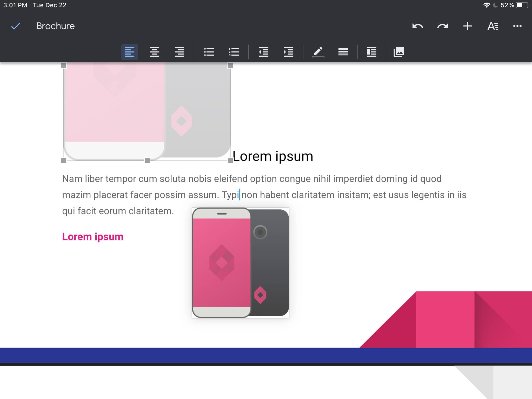This screenshot has width=532, height=399.
Task: Expand the add element menu via plus icon
Action: (468, 25)
